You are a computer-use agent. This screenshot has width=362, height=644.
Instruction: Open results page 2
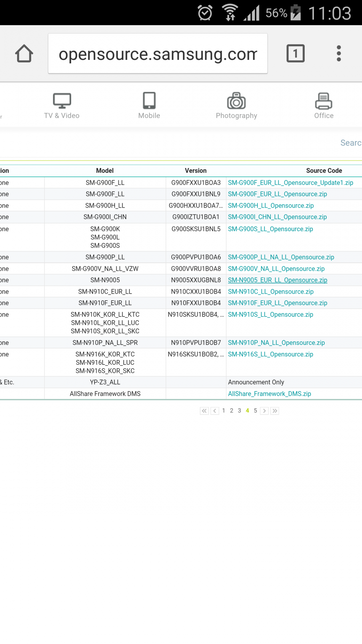231,411
